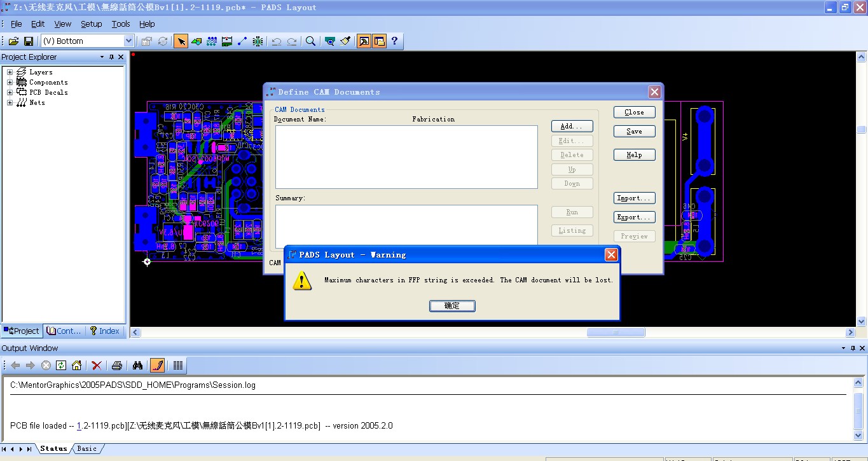Screen dimensions: 868x461
Task: Click Import... in CAM dialog
Action: click(x=634, y=198)
